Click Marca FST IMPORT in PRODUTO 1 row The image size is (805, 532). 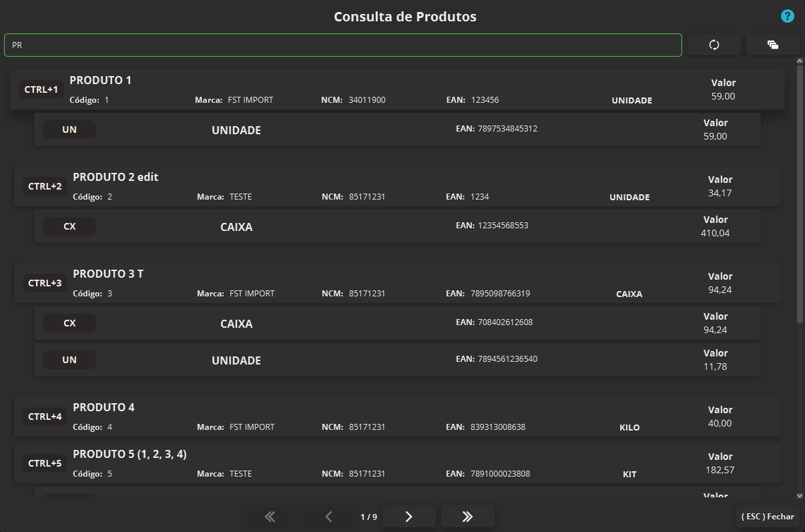click(250, 100)
